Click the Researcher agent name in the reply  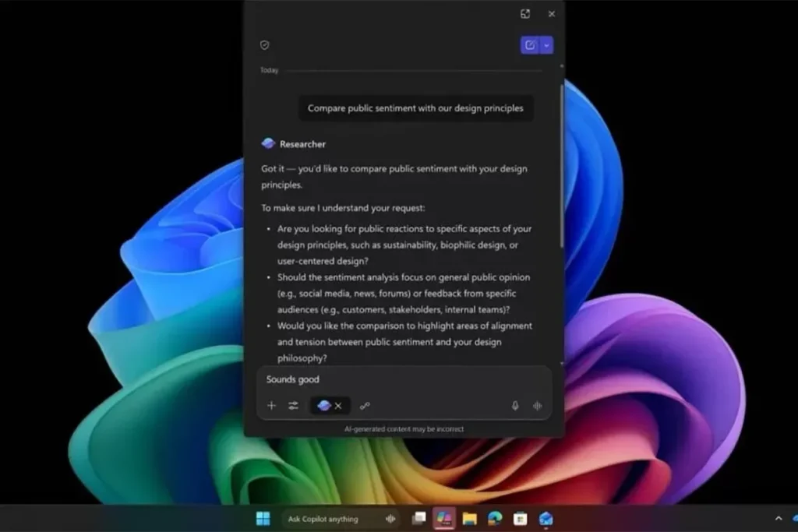click(x=302, y=144)
